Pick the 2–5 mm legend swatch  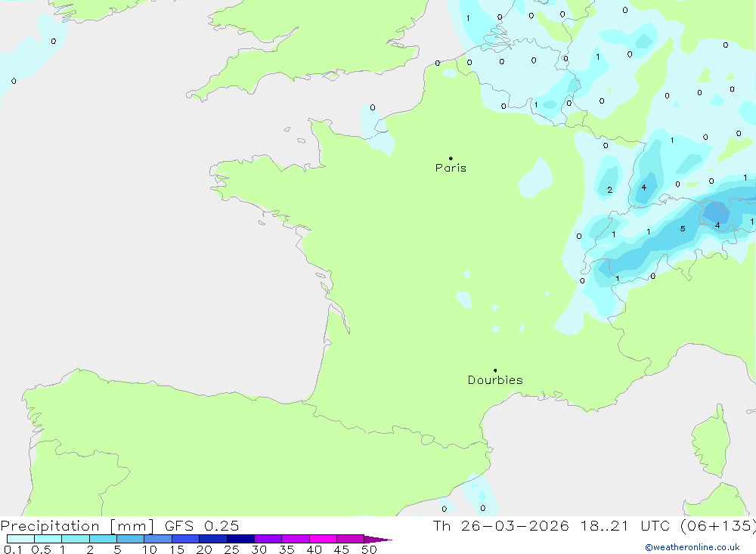pos(103,539)
